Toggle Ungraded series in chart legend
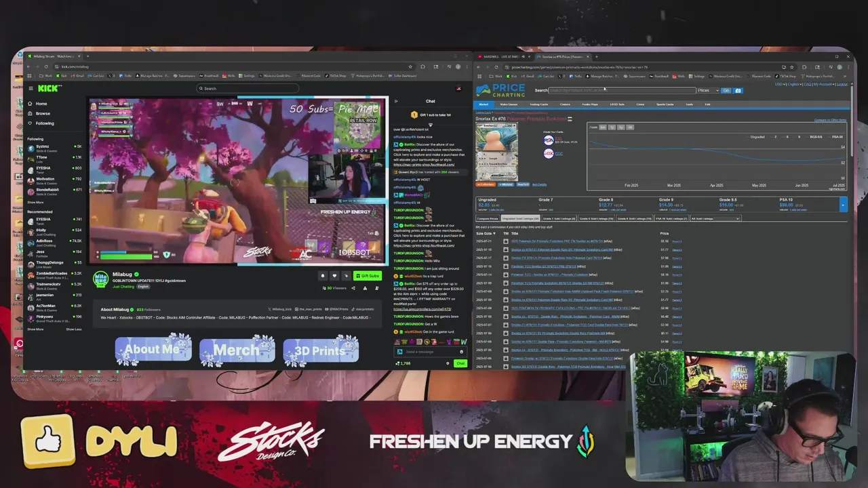868x488 pixels. (x=756, y=137)
